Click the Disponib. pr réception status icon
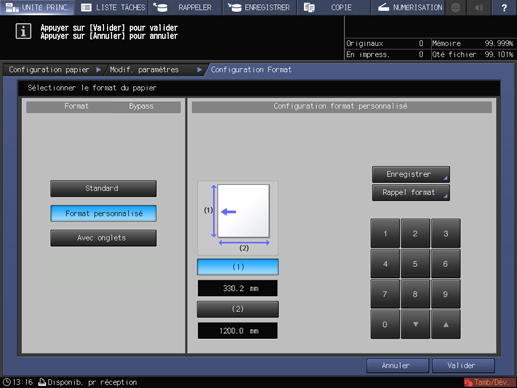Viewport: 517px width, 388px height. (x=42, y=382)
